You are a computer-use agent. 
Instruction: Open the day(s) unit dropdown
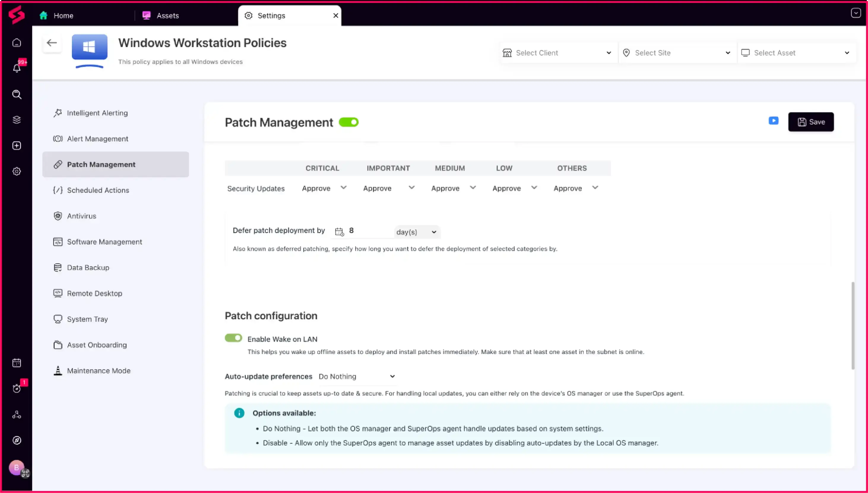(416, 232)
